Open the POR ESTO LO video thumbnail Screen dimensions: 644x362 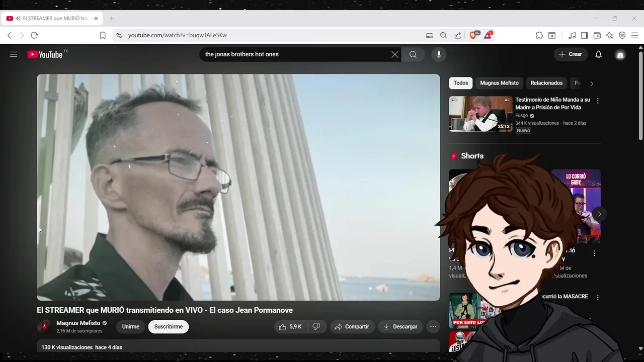(x=468, y=311)
